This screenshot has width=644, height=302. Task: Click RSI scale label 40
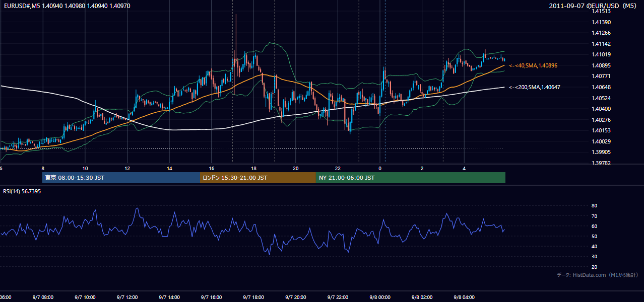pos(594,246)
